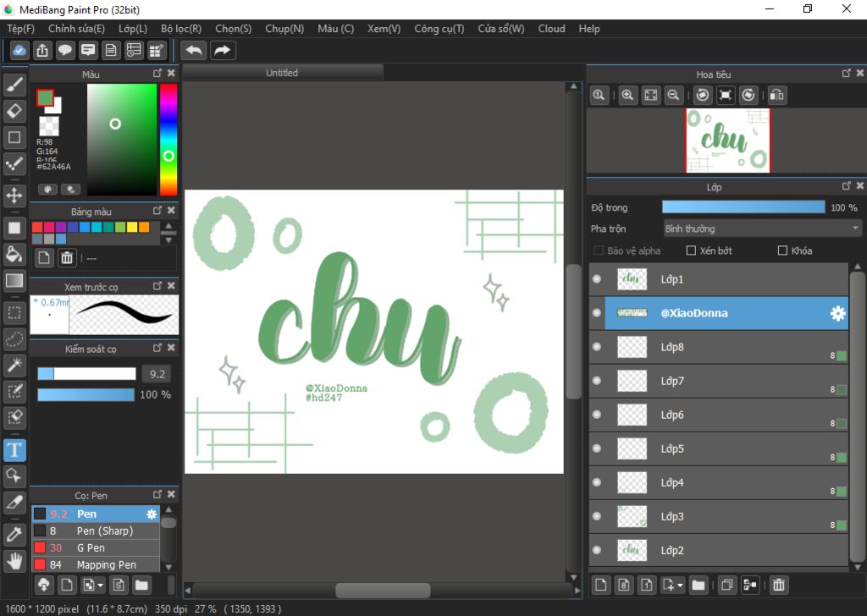This screenshot has width=867, height=616.
Task: Open the Chỉnh sửa(E) menu
Action: [x=76, y=29]
